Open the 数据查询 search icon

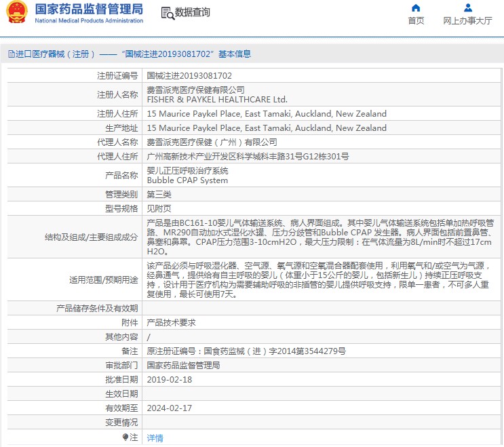[x=168, y=13]
